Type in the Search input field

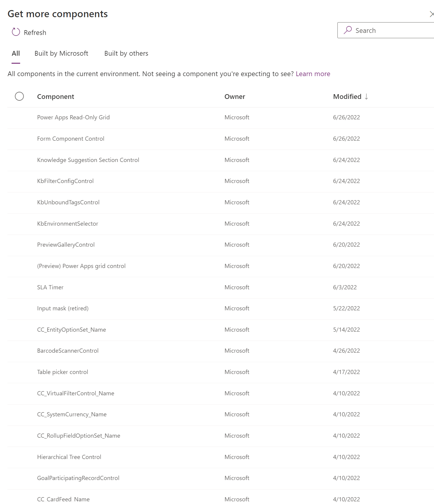coord(391,31)
